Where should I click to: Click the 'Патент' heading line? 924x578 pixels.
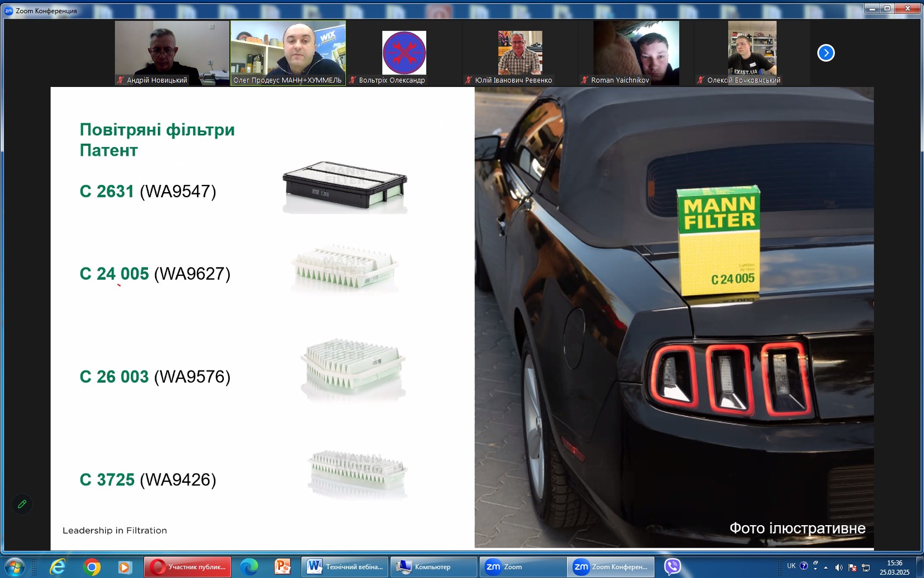[x=109, y=150]
